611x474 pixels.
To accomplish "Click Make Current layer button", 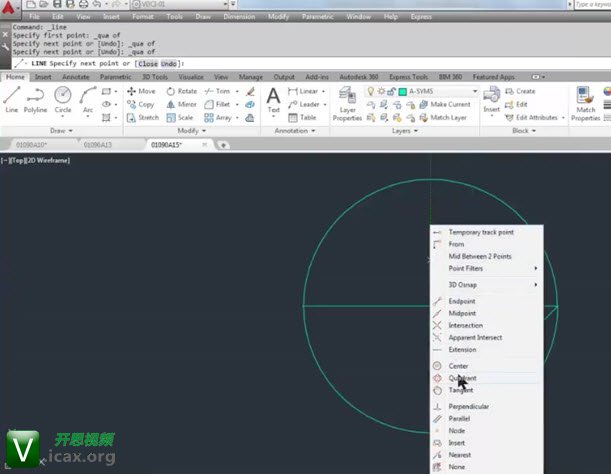I will [445, 104].
